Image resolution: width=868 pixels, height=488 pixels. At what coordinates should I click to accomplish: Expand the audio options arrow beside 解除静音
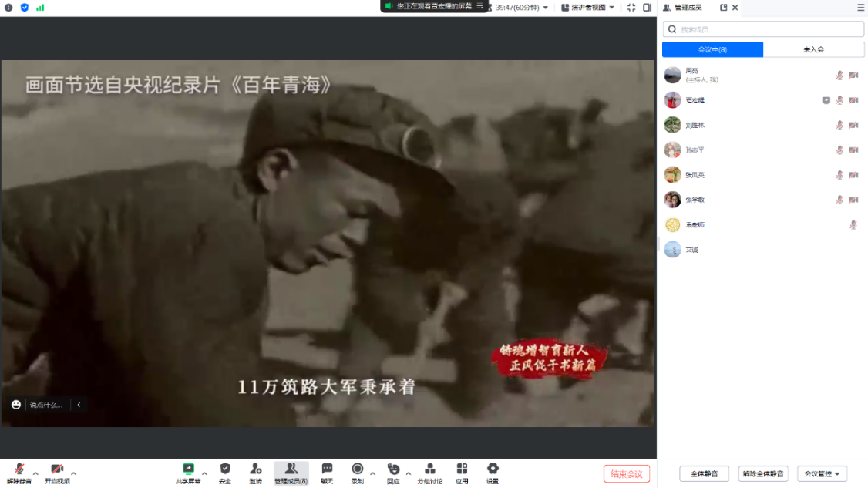[35, 473]
